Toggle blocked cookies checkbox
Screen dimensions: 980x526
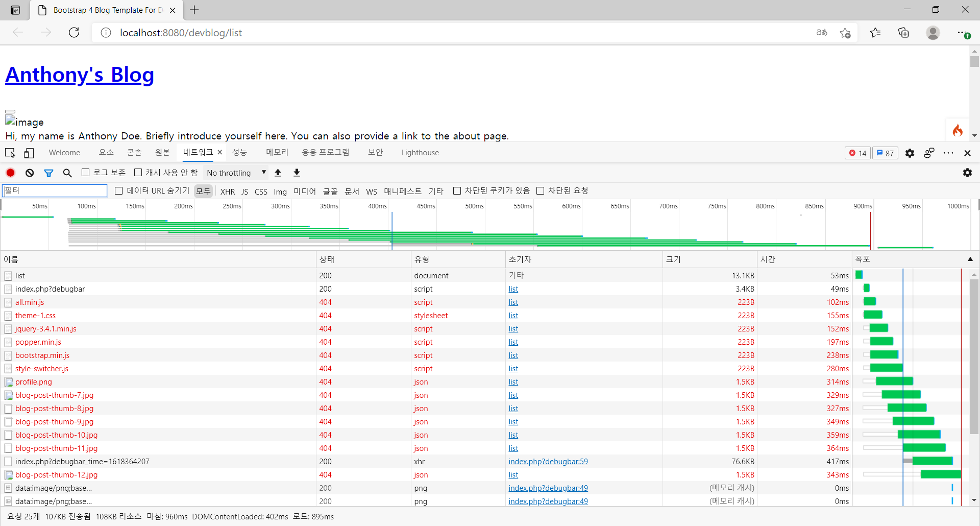point(457,190)
